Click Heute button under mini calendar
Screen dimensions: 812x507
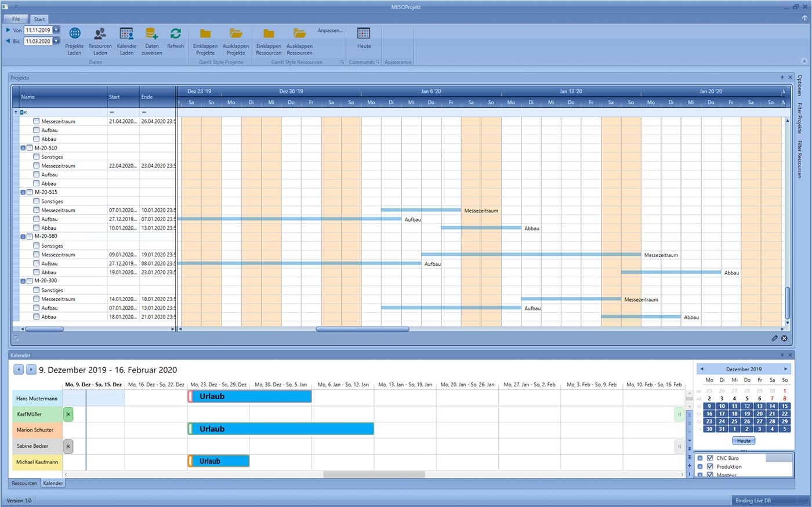pyautogui.click(x=744, y=441)
